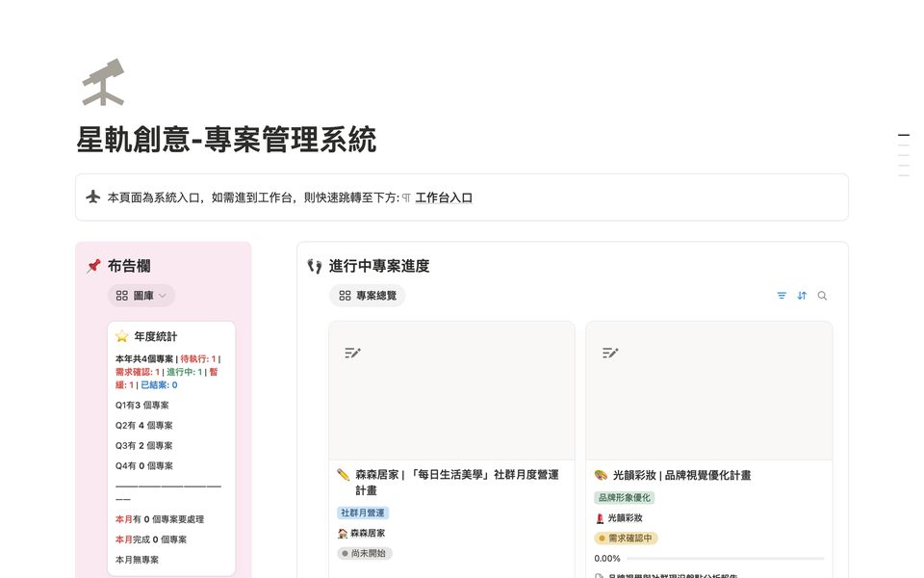Click the paragraph mark before 工作台入口

(406, 197)
